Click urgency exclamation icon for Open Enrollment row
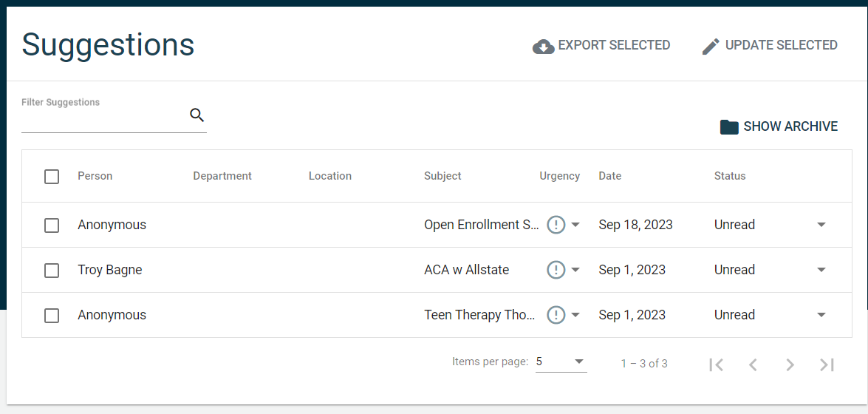The width and height of the screenshot is (868, 414). 556,225
